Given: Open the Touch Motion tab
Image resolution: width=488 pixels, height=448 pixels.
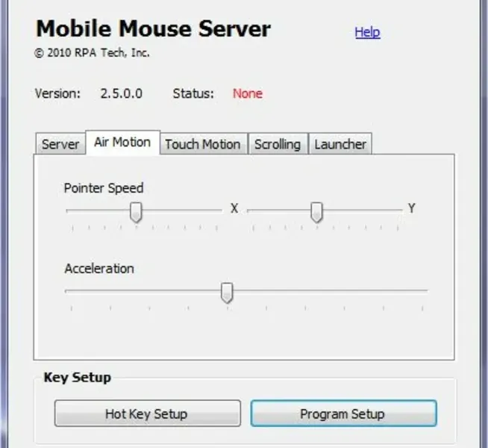Looking at the screenshot, I should 203,144.
